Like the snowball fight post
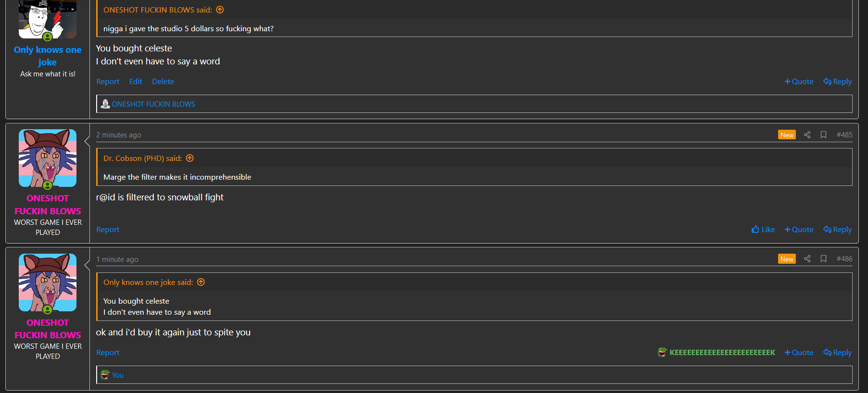This screenshot has height=393, width=868. [763, 229]
